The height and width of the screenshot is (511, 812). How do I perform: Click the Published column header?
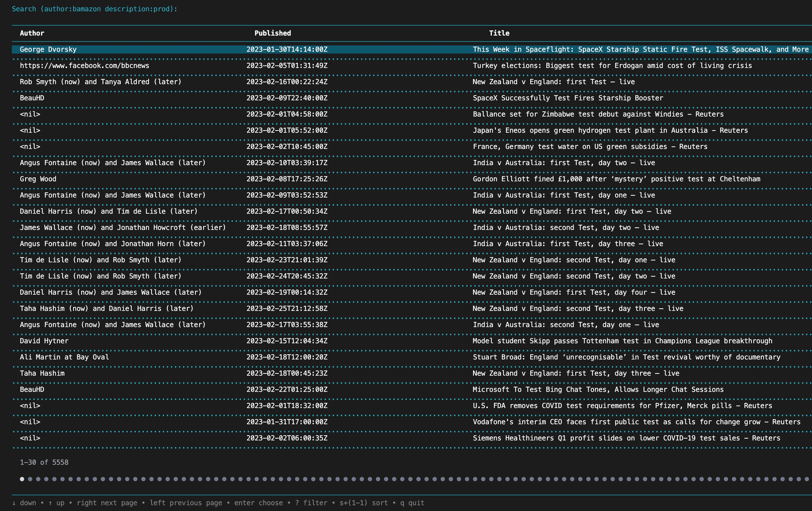(x=272, y=33)
